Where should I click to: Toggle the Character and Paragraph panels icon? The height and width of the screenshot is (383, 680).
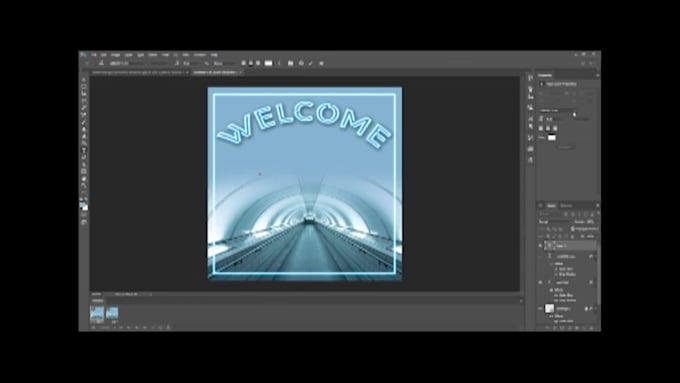(x=290, y=63)
